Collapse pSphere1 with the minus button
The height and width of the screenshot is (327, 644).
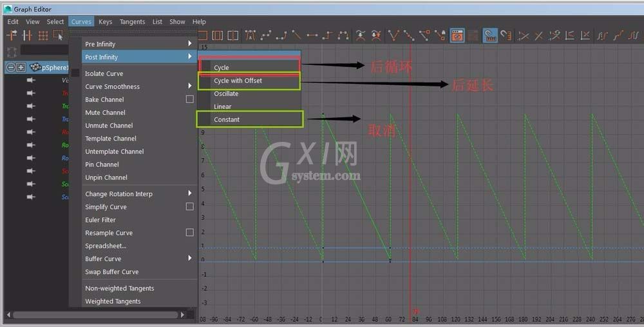[11, 67]
